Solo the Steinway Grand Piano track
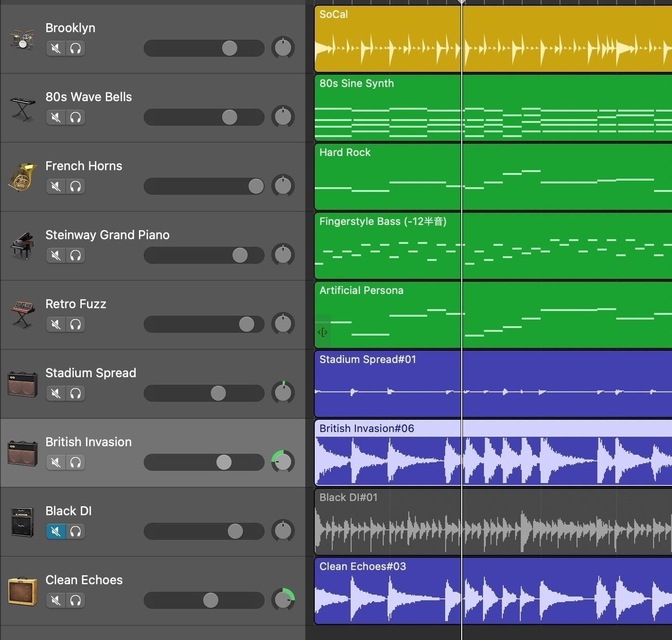The height and width of the screenshot is (640, 672). coord(76,255)
